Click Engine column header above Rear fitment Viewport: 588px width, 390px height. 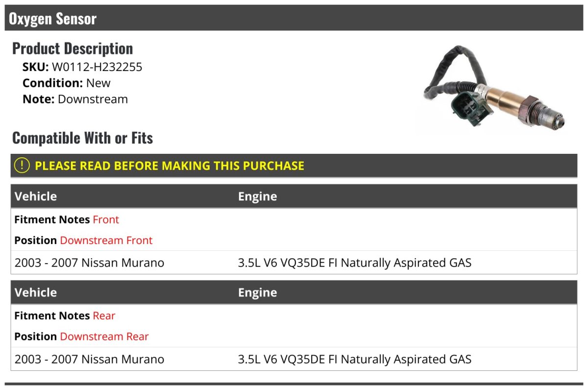coord(257,292)
